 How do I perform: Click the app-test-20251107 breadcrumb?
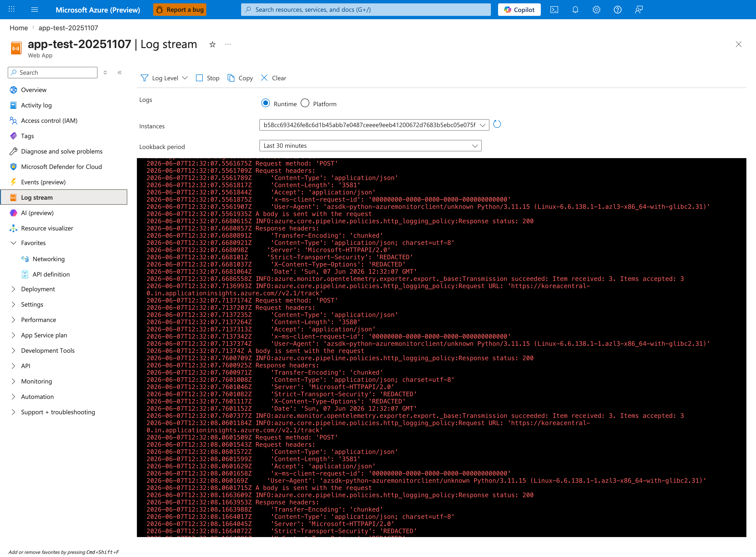pyautogui.click(x=68, y=28)
